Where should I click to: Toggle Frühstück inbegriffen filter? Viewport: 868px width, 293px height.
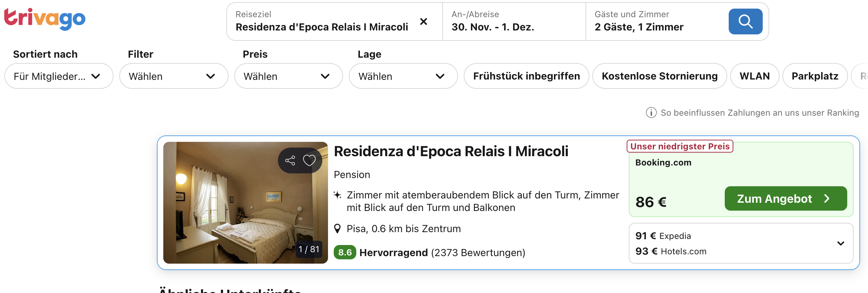[526, 76]
